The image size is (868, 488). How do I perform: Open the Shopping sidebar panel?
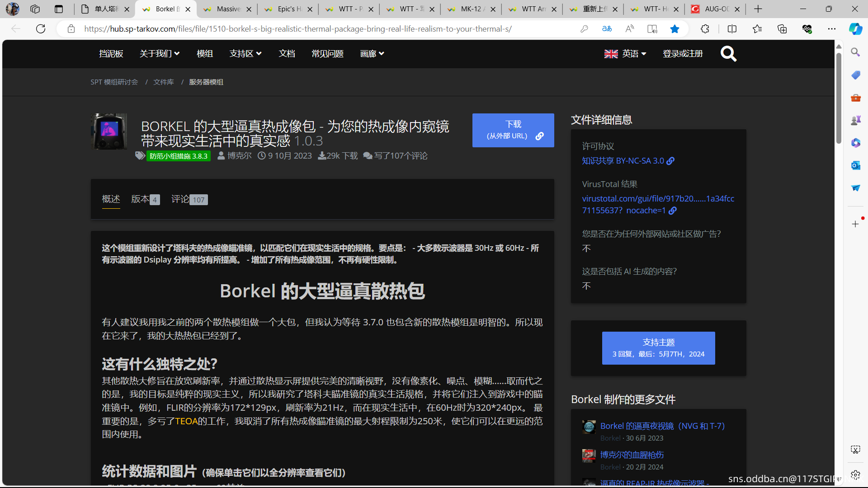click(x=856, y=75)
